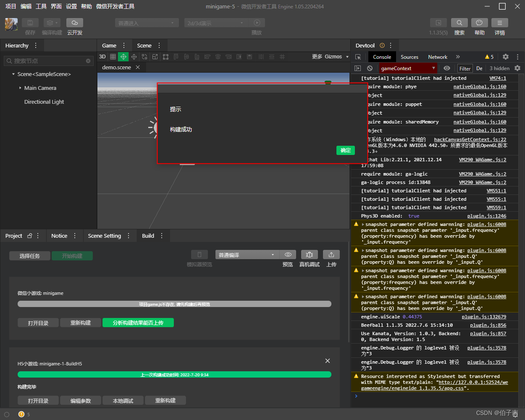Open the 更多 more menu in scene toolbar
The image size is (525, 420).
click(317, 57)
